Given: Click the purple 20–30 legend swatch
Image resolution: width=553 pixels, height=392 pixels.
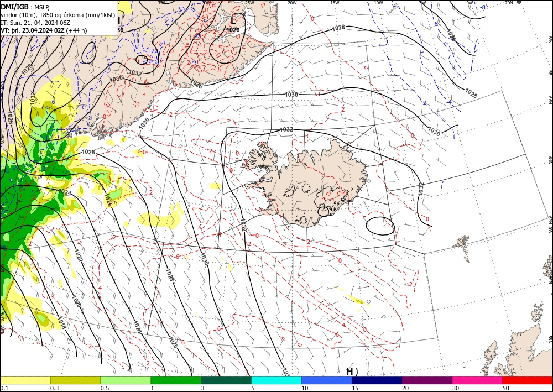Looking at the screenshot, I should pos(427,380).
